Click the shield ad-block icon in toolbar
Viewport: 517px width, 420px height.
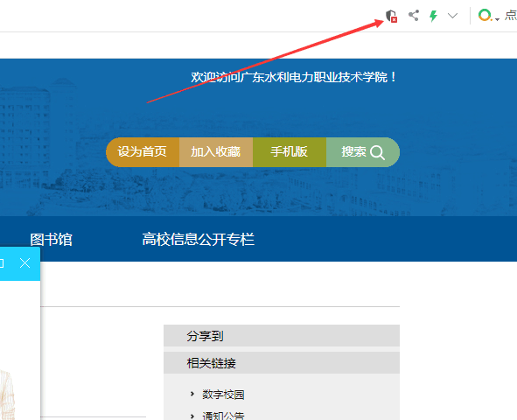click(x=391, y=16)
